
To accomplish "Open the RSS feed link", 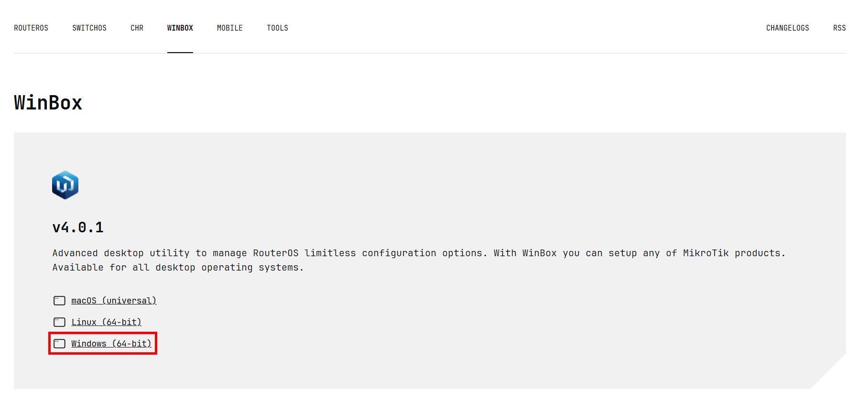I will (839, 28).
